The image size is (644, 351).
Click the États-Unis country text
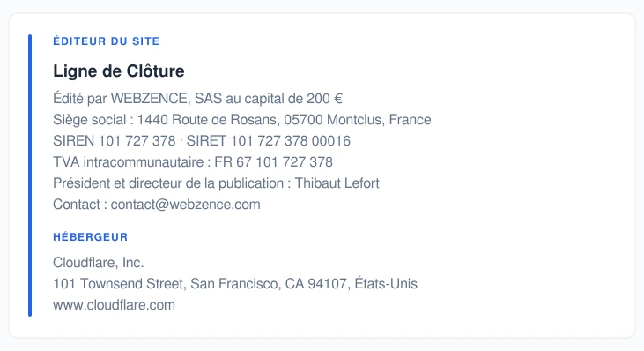pyautogui.click(x=386, y=284)
